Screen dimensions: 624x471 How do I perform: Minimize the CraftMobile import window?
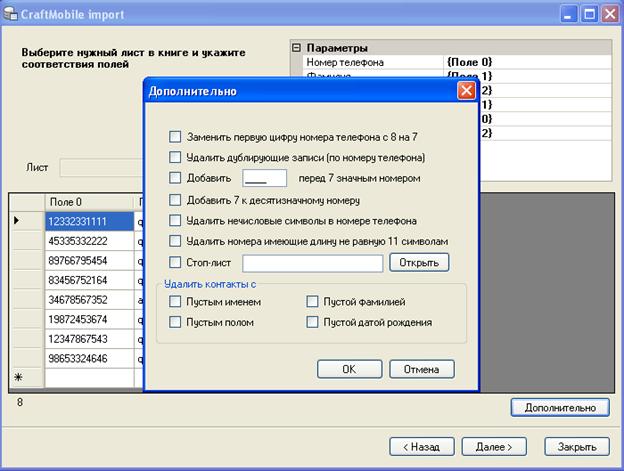(x=568, y=15)
